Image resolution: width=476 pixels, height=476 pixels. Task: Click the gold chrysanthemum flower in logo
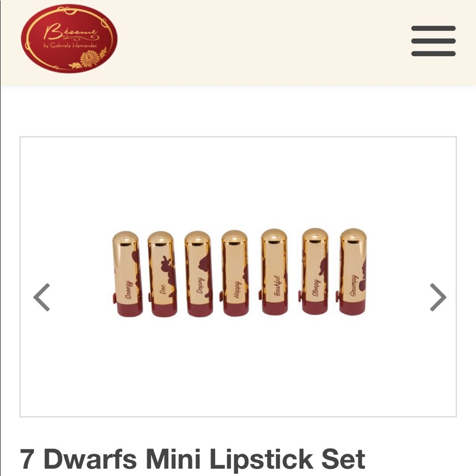click(x=90, y=59)
